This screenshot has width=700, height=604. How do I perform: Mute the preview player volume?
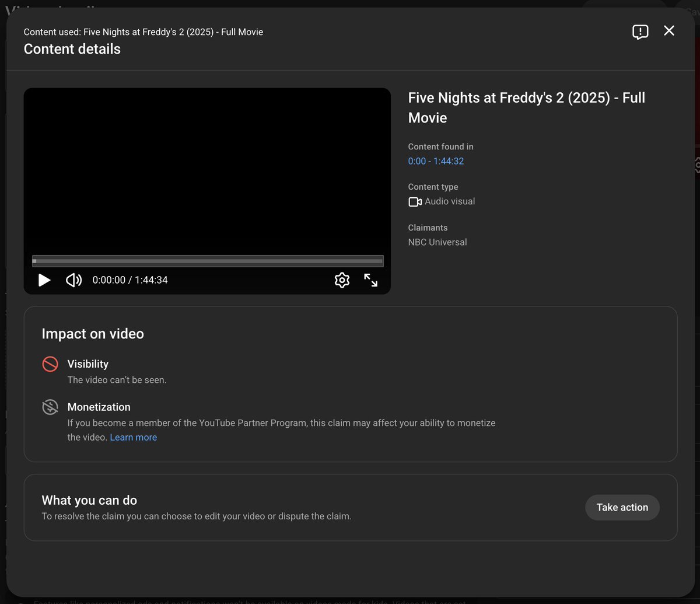(x=73, y=280)
